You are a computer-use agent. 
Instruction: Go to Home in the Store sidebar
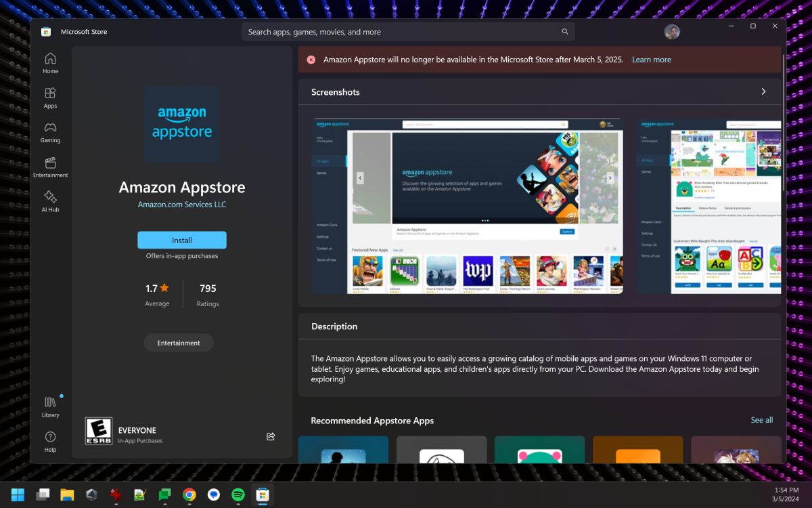click(50, 62)
